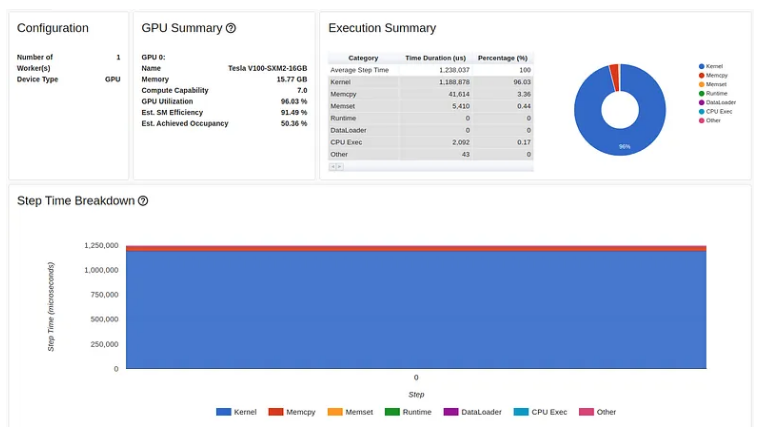Select the Runtime row label in table
This screenshot has width=762, height=440.
tap(343, 118)
